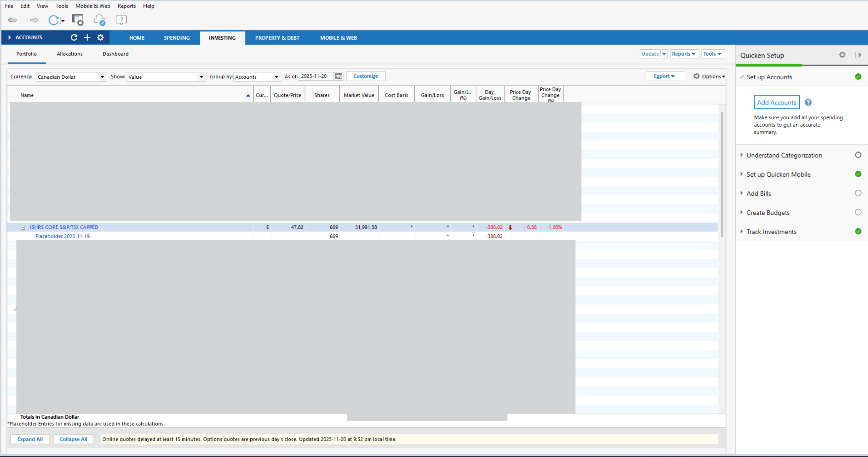The width and height of the screenshot is (868, 457).
Task: Open accounts bar gear settings icon
Action: coord(100,37)
